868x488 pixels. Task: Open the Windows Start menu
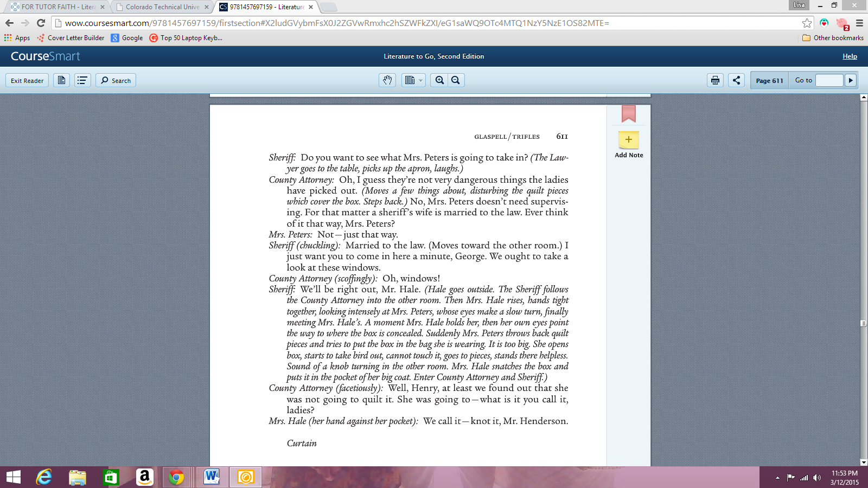pos(13,477)
